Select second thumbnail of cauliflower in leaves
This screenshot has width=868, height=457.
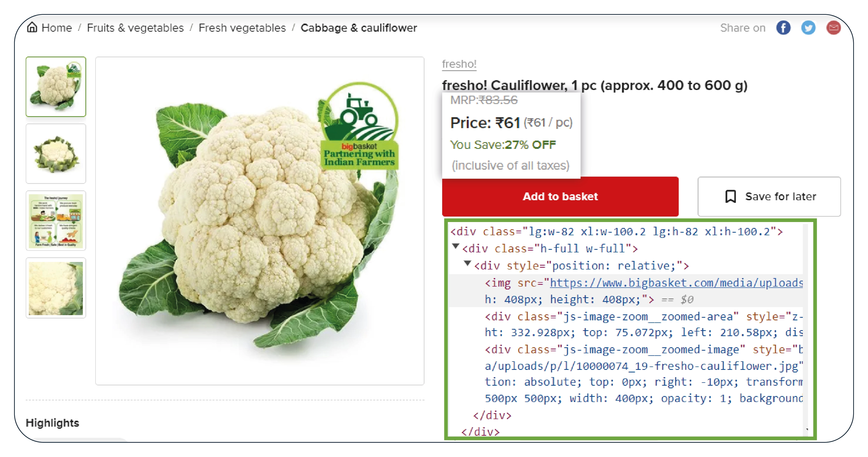56,154
